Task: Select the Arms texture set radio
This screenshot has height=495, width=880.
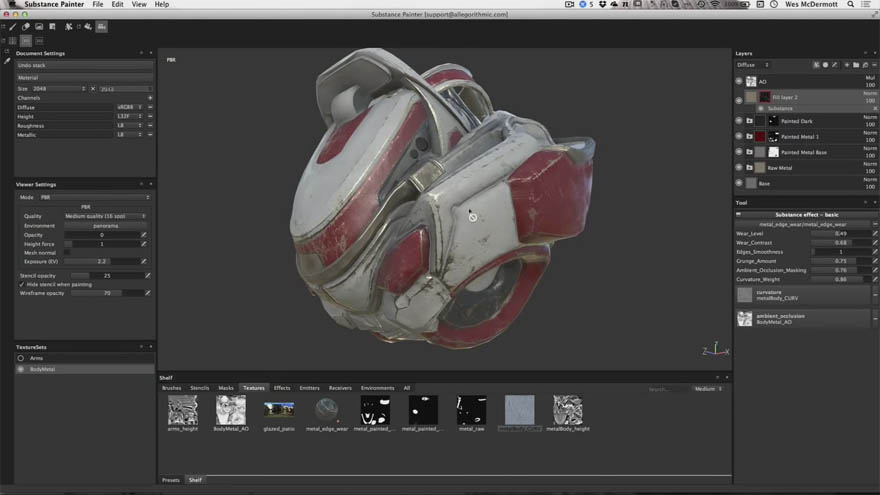Action: (21, 358)
